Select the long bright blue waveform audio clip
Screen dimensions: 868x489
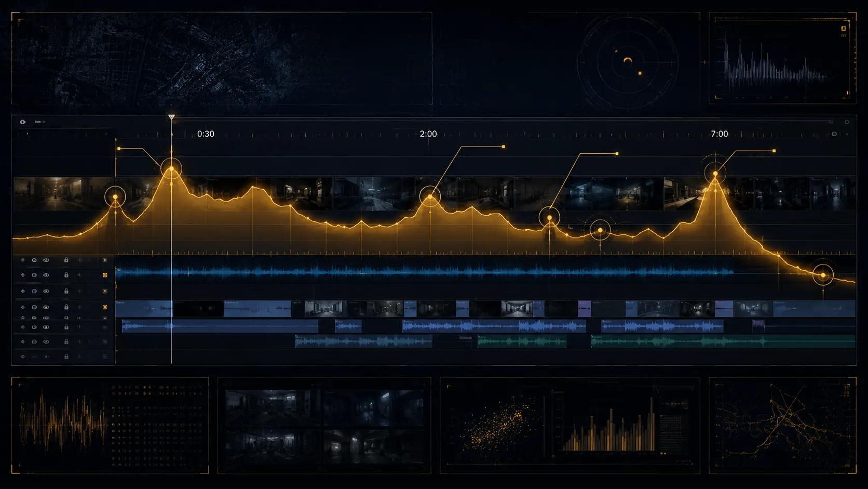pos(425,271)
